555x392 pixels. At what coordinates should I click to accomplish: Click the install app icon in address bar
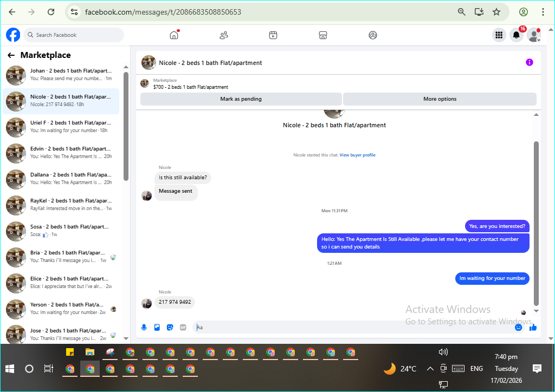pyautogui.click(x=479, y=12)
